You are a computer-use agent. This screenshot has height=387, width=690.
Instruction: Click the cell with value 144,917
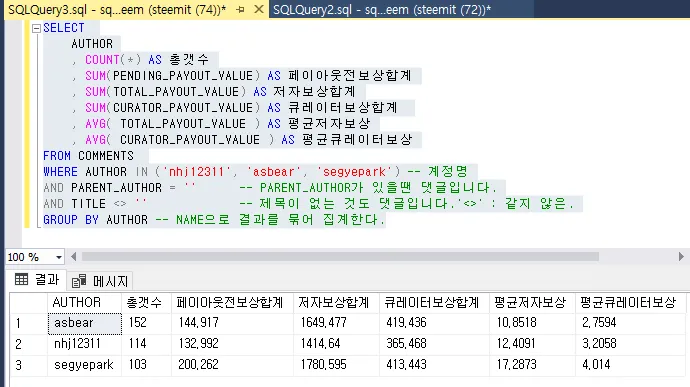pyautogui.click(x=232, y=323)
